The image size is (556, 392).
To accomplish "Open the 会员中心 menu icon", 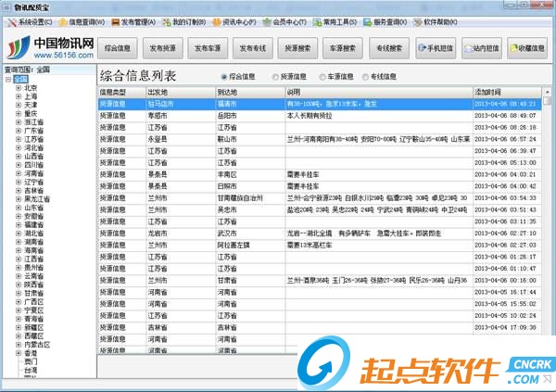I will click(x=267, y=22).
